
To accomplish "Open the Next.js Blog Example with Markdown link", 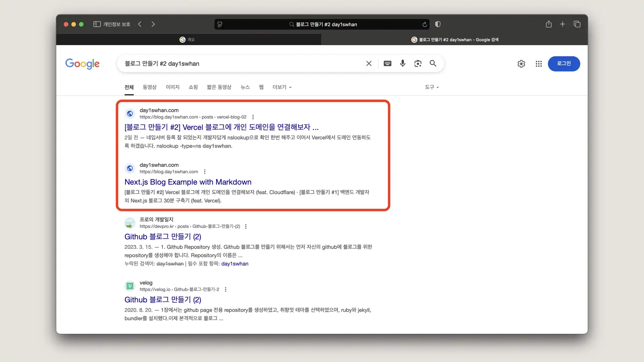I will 188,182.
